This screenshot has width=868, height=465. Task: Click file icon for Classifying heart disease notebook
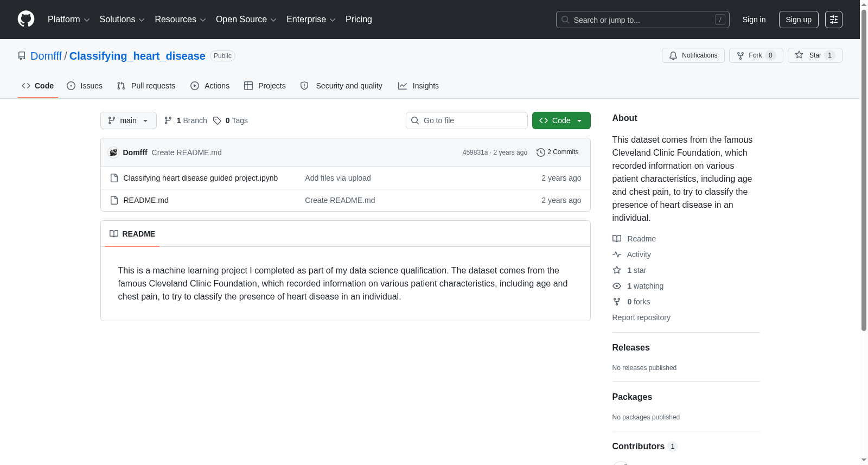tap(114, 178)
